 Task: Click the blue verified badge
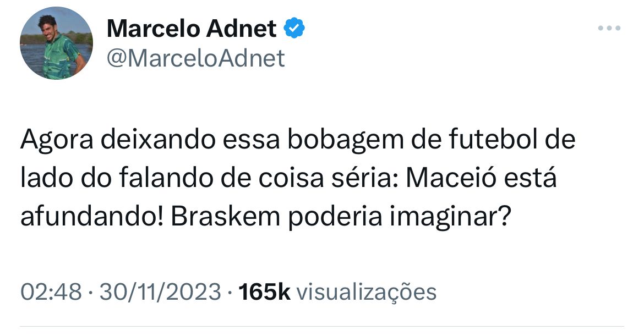294,29
